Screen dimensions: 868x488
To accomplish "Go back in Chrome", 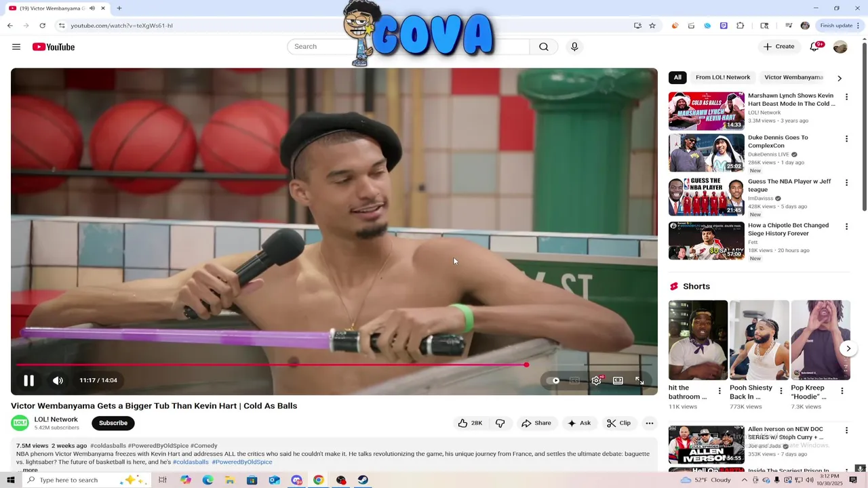I will click(10, 26).
